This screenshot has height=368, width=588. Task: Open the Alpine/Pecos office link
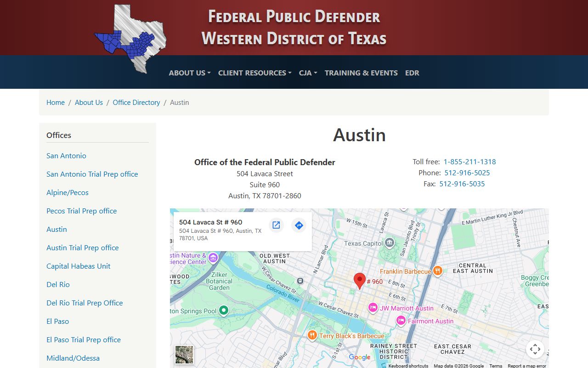pos(68,192)
